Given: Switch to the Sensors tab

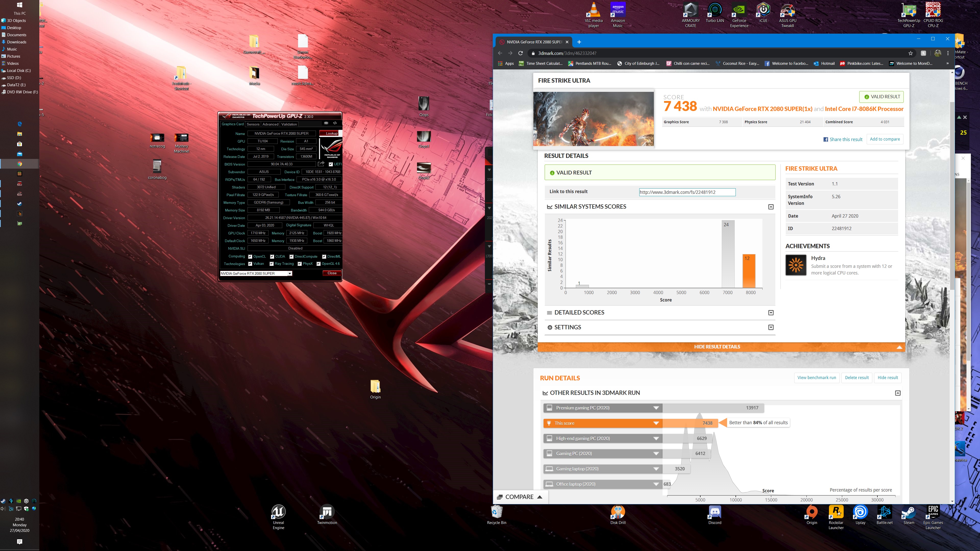Looking at the screenshot, I should (253, 124).
